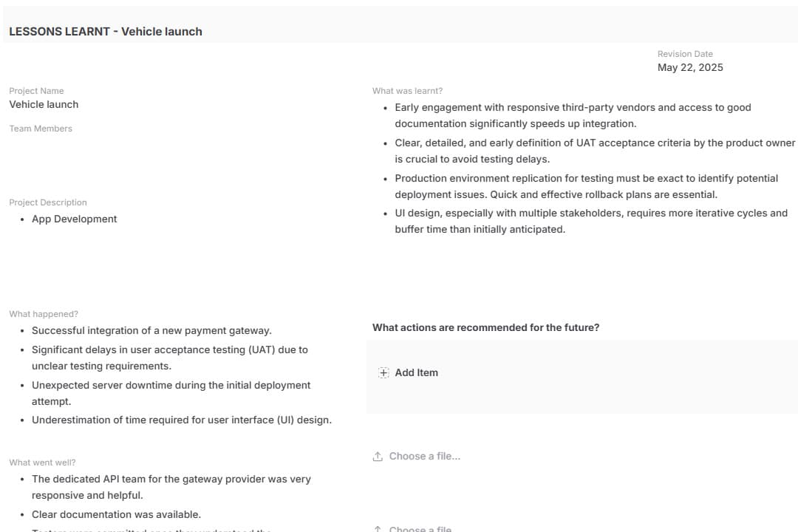Click the "Early engagement with responsive third-party vendors" bullet

[x=573, y=116]
